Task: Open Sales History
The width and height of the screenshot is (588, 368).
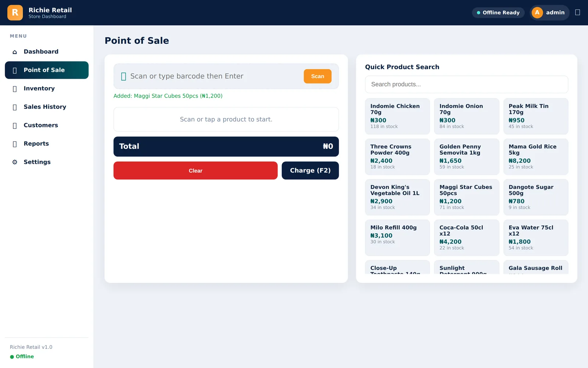Action: pos(47,107)
